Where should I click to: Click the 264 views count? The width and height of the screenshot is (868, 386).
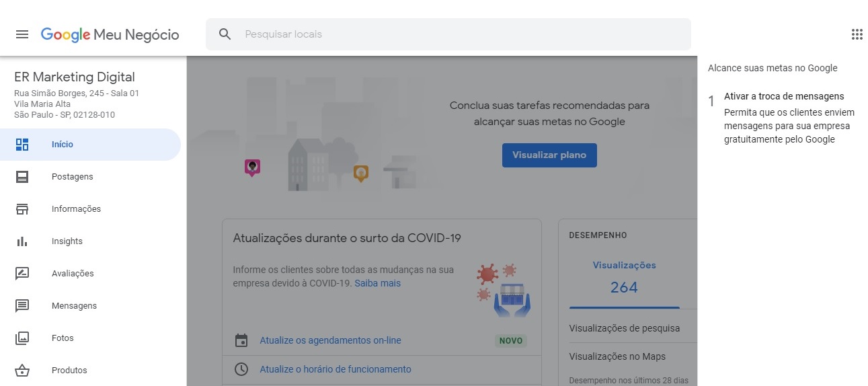[624, 287]
